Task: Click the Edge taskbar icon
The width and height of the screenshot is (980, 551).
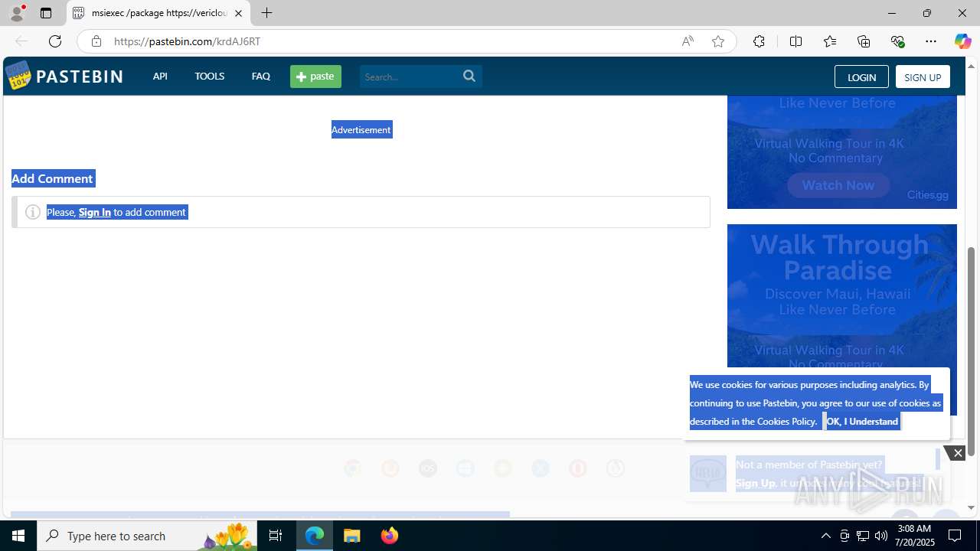Action: [315, 536]
